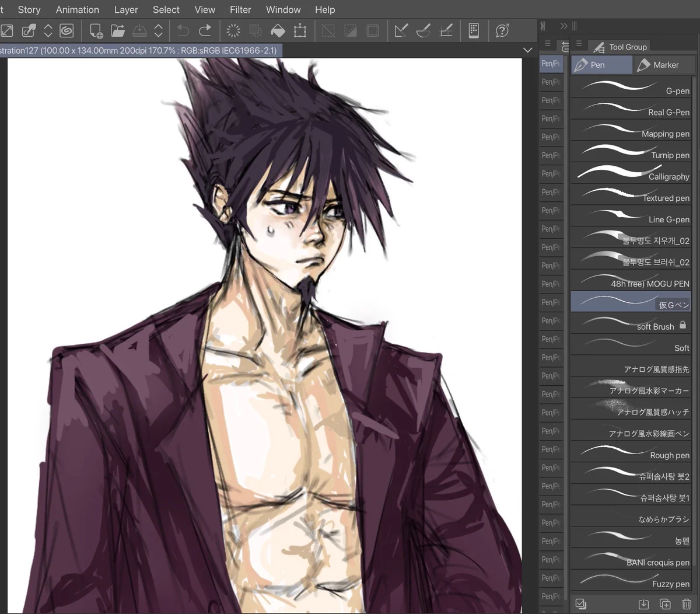Create a new canvas with New icon
Viewport: 700px width, 614px height.
tap(96, 30)
